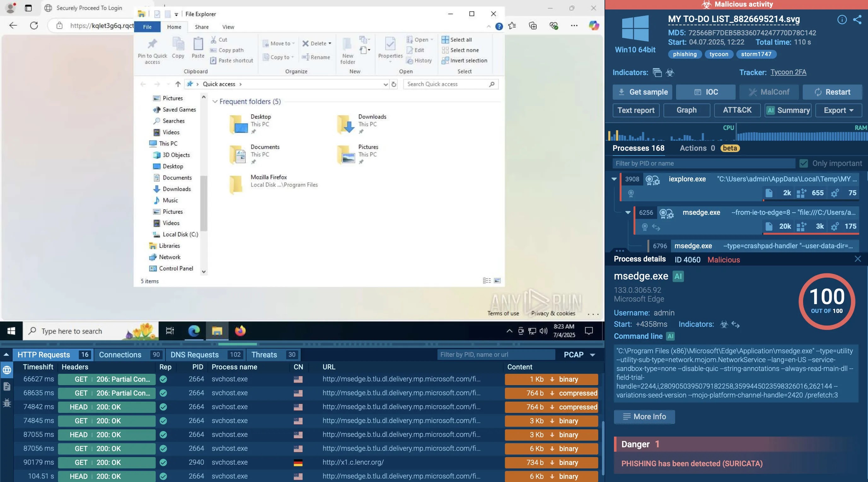Click Invert selection in ribbon
The width and height of the screenshot is (868, 482).
point(464,61)
